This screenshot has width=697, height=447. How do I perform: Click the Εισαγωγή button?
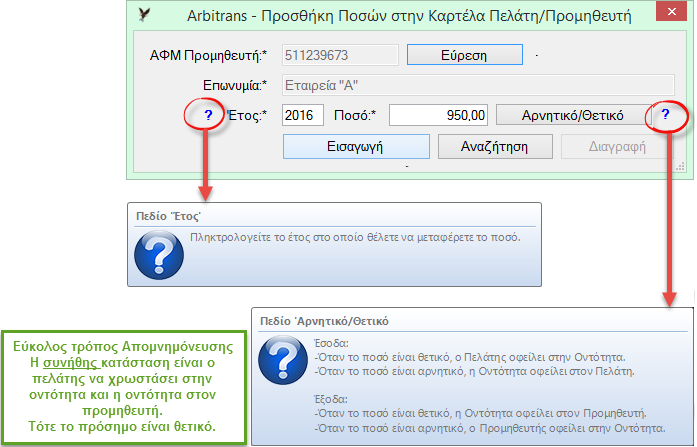coord(356,146)
